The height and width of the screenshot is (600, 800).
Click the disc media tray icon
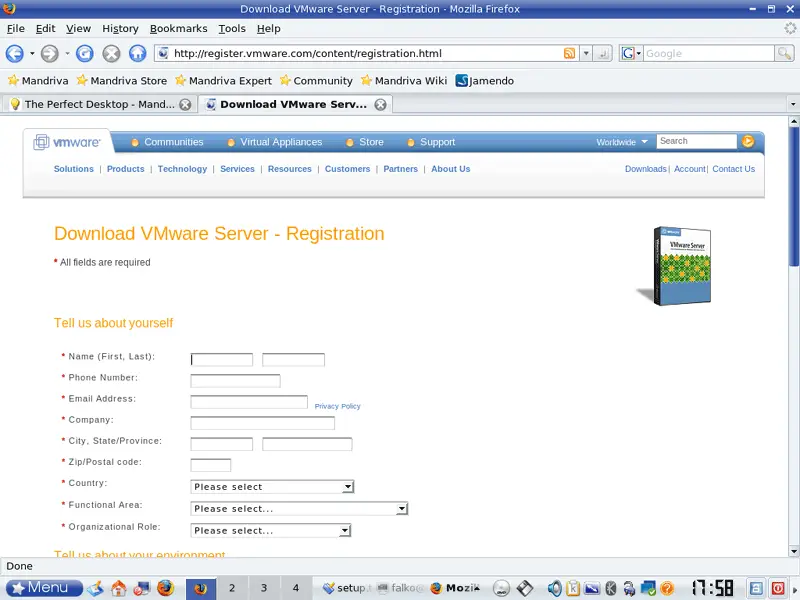click(x=502, y=588)
